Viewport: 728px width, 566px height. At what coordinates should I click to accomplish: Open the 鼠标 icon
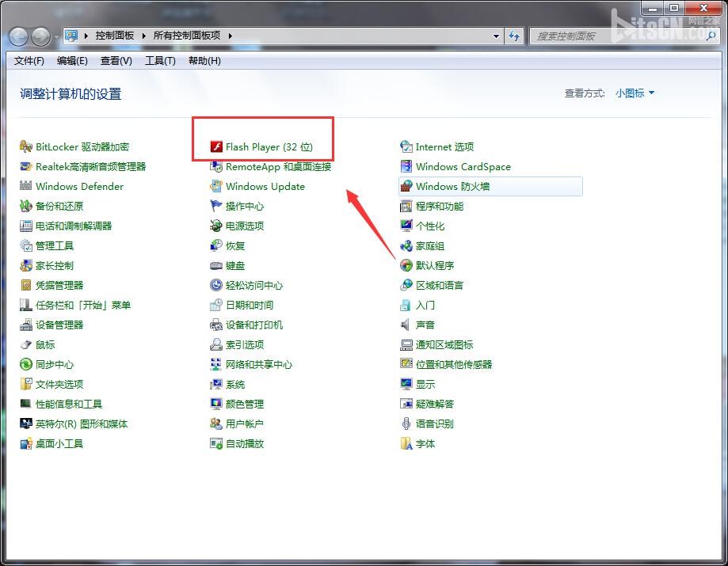[26, 344]
